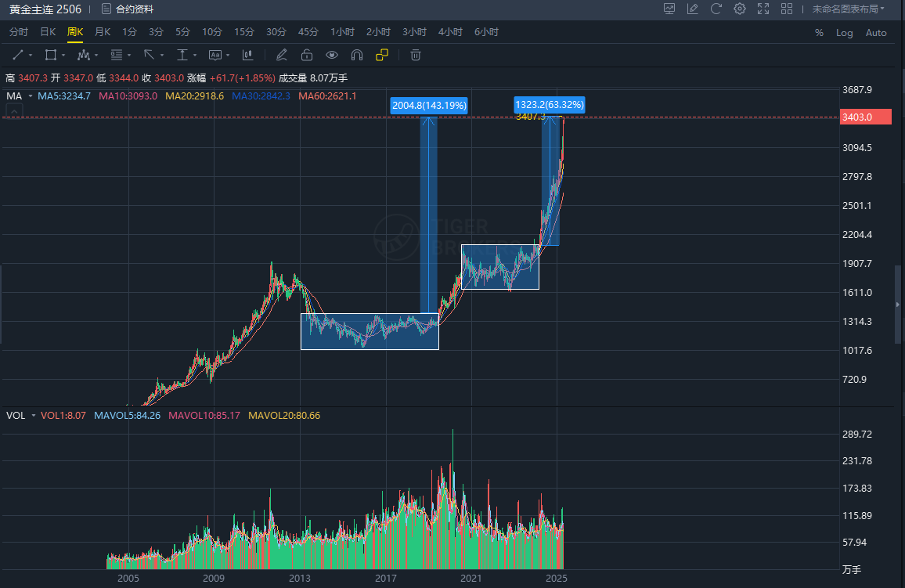Image resolution: width=905 pixels, height=588 pixels.
Task: Open the multi-chart grid layout icon
Action: point(787,9)
